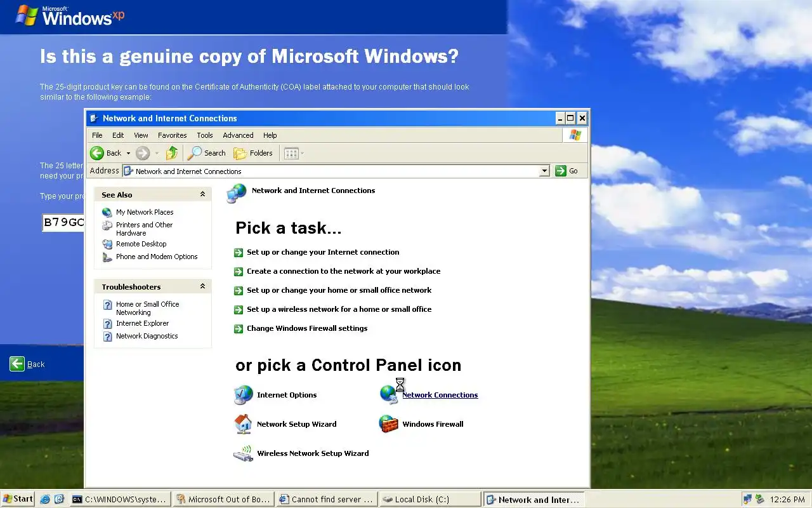Launch the Wireless Network Setup Wizard icon

point(243,453)
